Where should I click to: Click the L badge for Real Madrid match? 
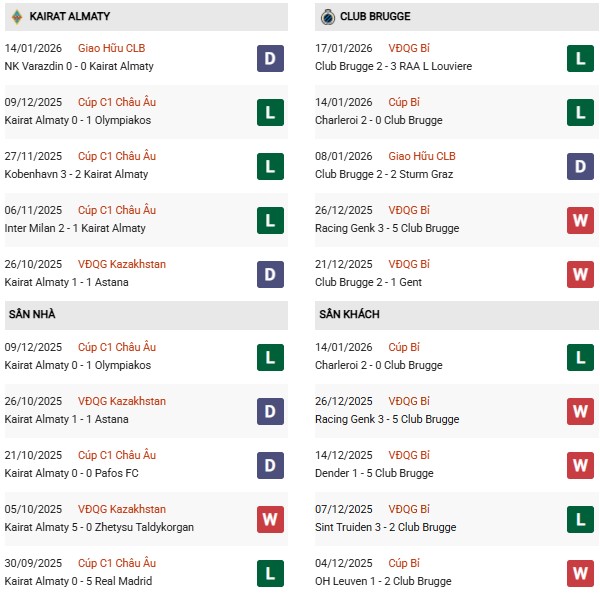point(269,573)
